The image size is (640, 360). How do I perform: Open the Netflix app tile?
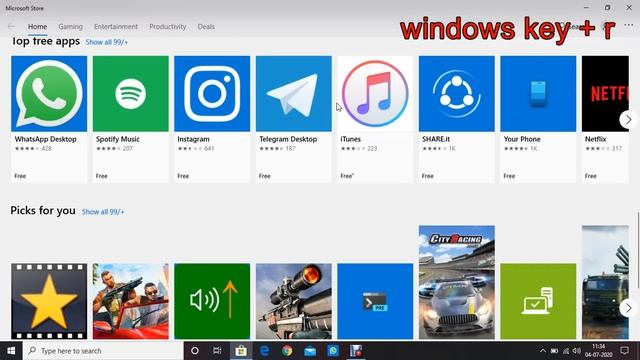(605, 119)
